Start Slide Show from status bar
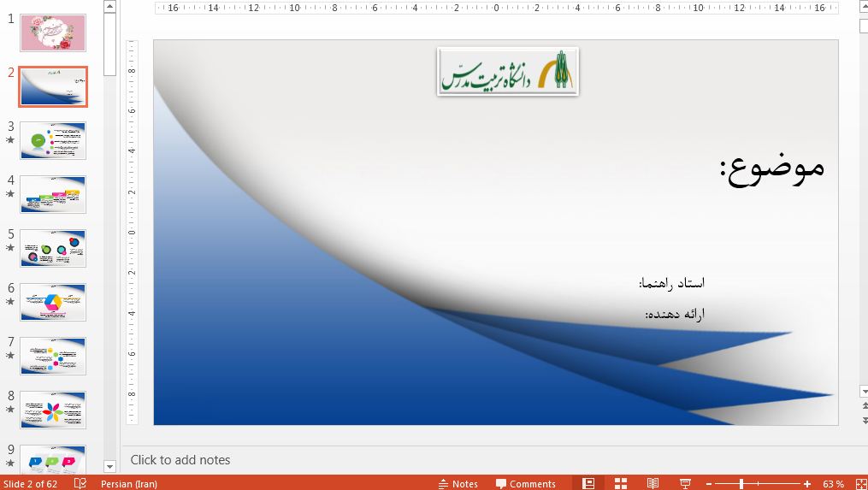Image resolution: width=868 pixels, height=490 pixels. pos(686,483)
